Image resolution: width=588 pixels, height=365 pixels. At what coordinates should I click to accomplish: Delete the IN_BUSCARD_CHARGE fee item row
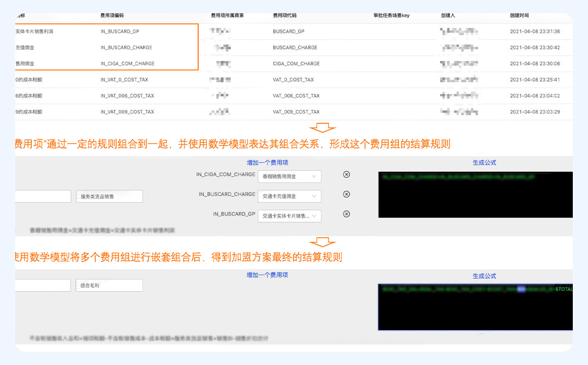click(x=346, y=194)
